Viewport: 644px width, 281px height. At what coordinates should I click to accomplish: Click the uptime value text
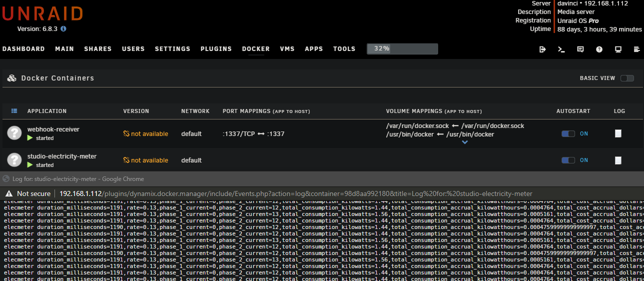coord(600,29)
